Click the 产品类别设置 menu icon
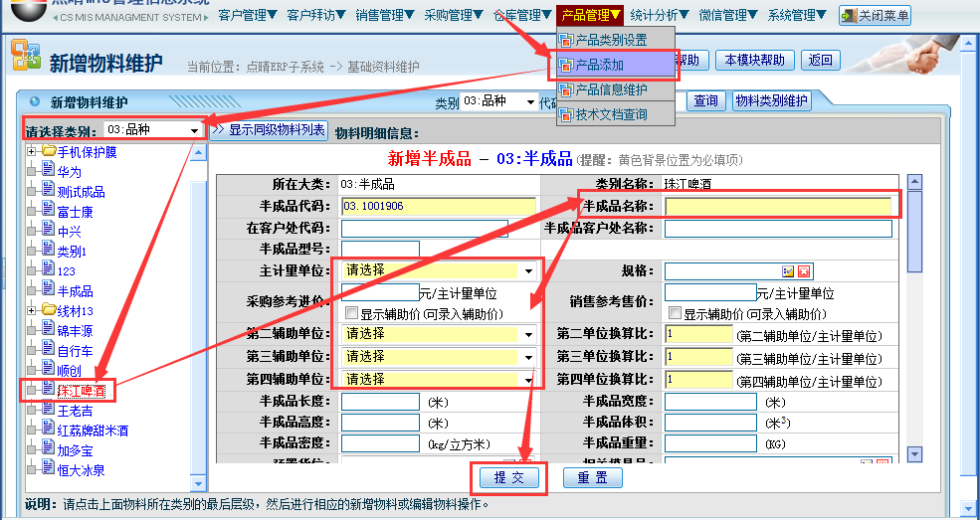The width and height of the screenshot is (980, 520). pyautogui.click(x=566, y=41)
